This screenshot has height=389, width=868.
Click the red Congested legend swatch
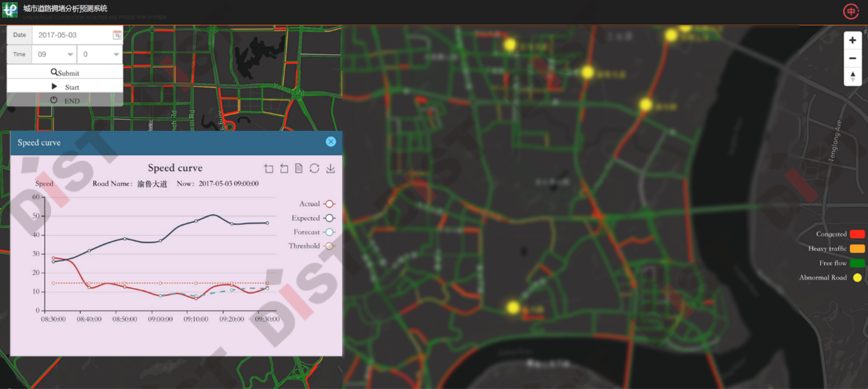click(x=857, y=234)
